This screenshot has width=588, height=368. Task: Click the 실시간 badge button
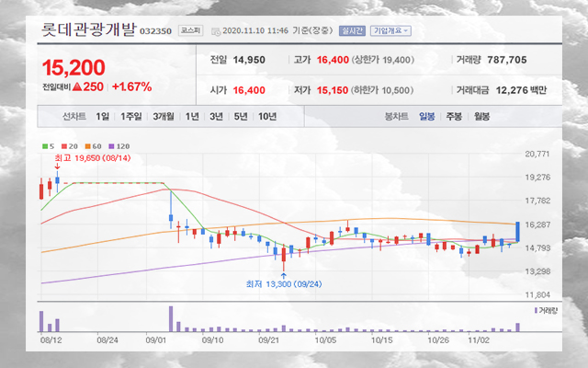[352, 30]
